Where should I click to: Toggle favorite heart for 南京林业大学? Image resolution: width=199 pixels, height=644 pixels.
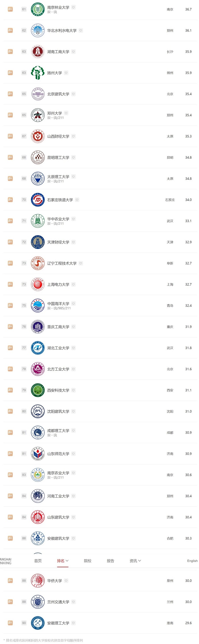coord(73,7)
